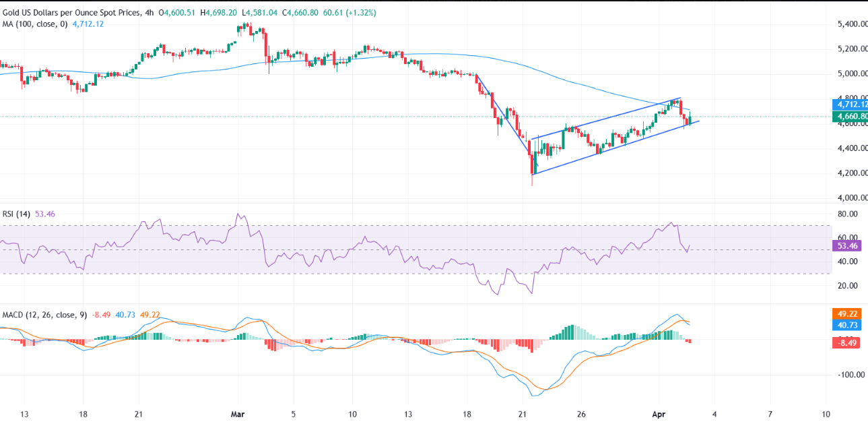Click the green 4,660.80 current price tag
This screenshot has width=868, height=422.
[x=850, y=116]
